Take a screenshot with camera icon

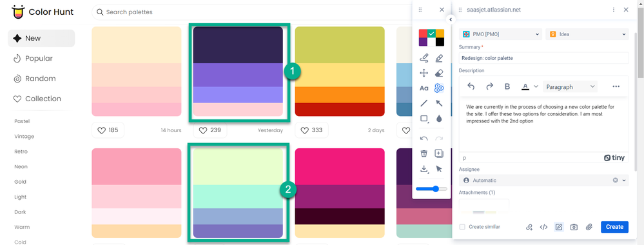click(574, 227)
